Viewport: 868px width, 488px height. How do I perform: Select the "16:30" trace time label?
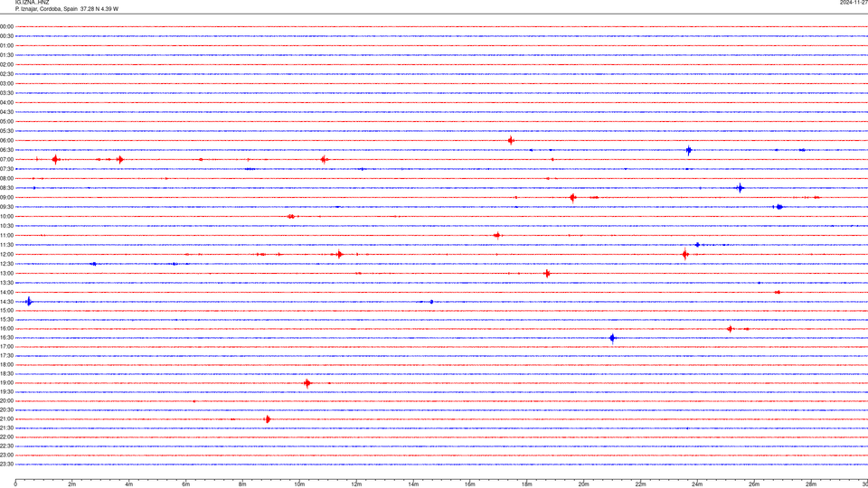point(6,337)
